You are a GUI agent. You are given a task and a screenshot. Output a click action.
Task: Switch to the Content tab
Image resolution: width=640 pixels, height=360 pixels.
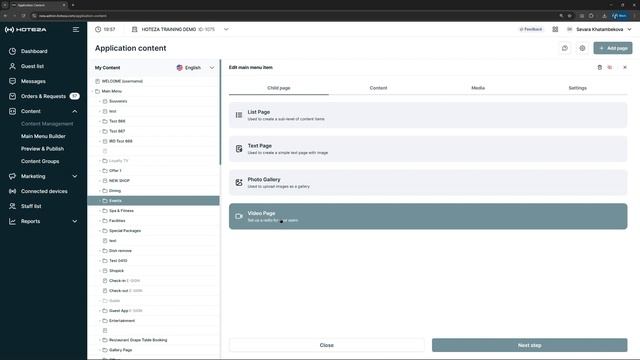(378, 88)
